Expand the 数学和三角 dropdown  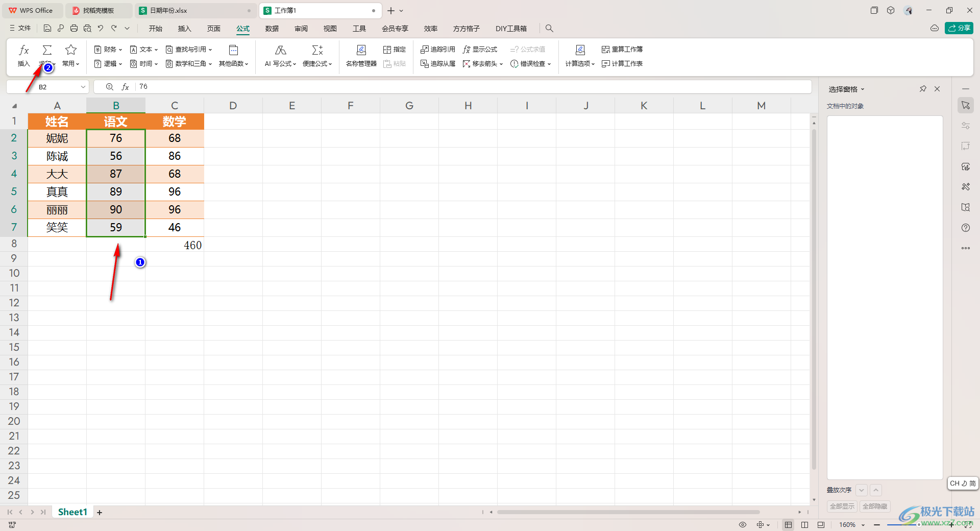(189, 64)
